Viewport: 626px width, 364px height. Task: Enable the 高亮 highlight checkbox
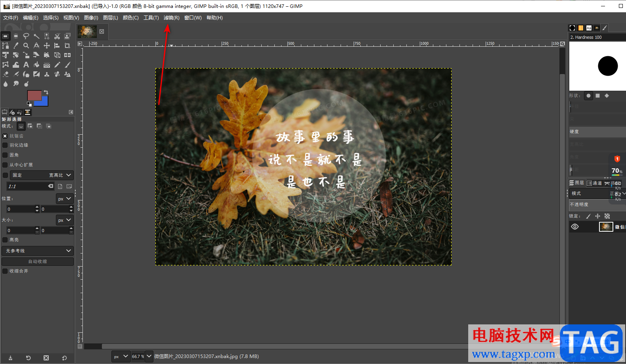5,240
